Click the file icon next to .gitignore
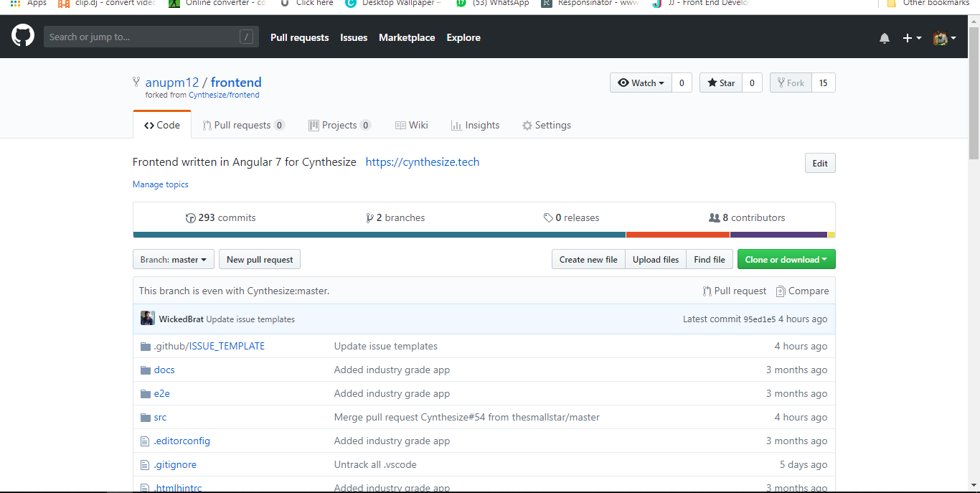The image size is (980, 493). click(x=145, y=464)
